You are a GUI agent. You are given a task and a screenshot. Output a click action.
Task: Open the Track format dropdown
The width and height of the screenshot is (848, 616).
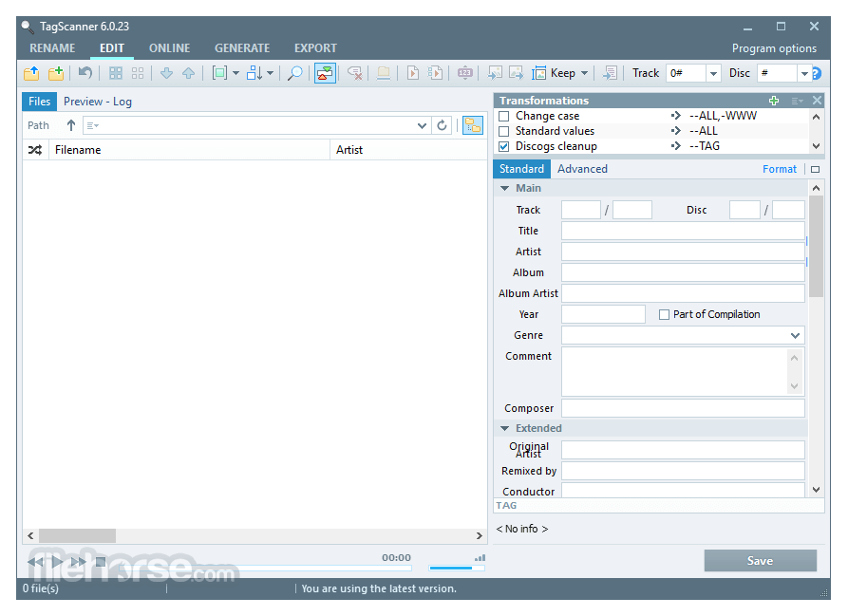click(714, 73)
